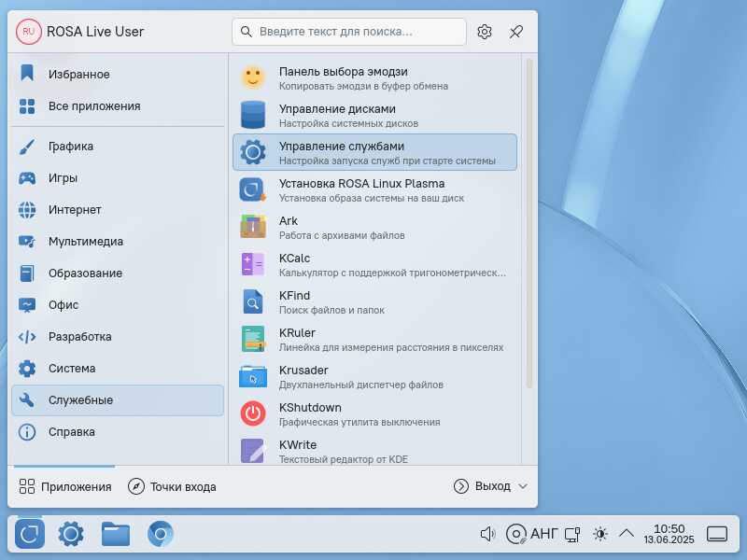Launch the disk management cylinder icon
Screen dimensions: 747x560
point(253,115)
